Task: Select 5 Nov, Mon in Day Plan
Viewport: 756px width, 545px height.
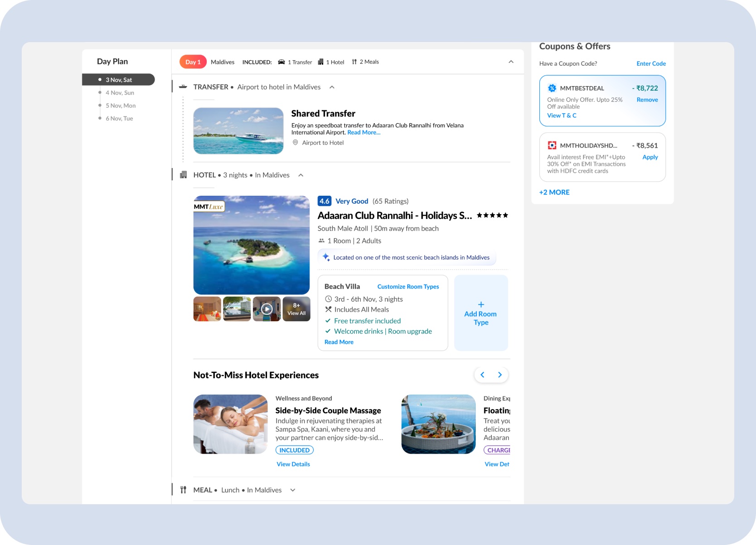Action: [x=121, y=106]
